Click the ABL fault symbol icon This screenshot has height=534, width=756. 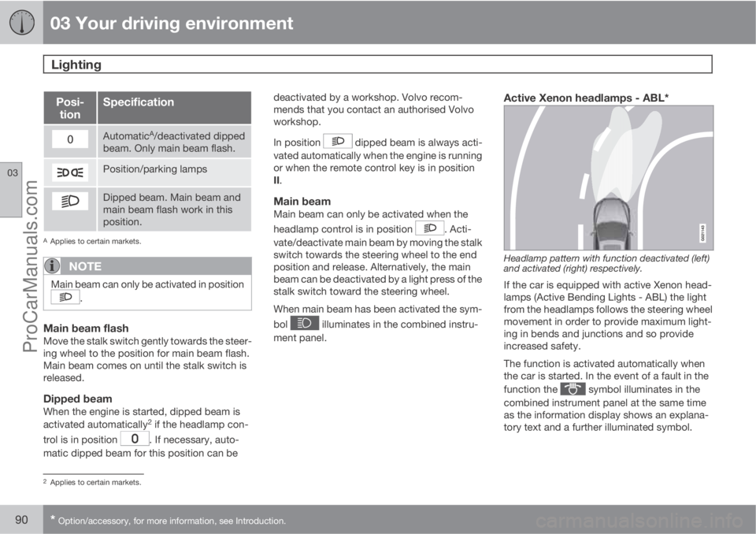coord(573,389)
